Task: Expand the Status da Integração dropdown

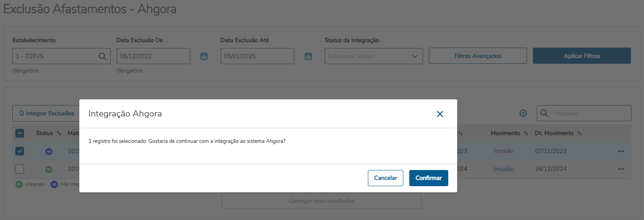Action: 373,56
